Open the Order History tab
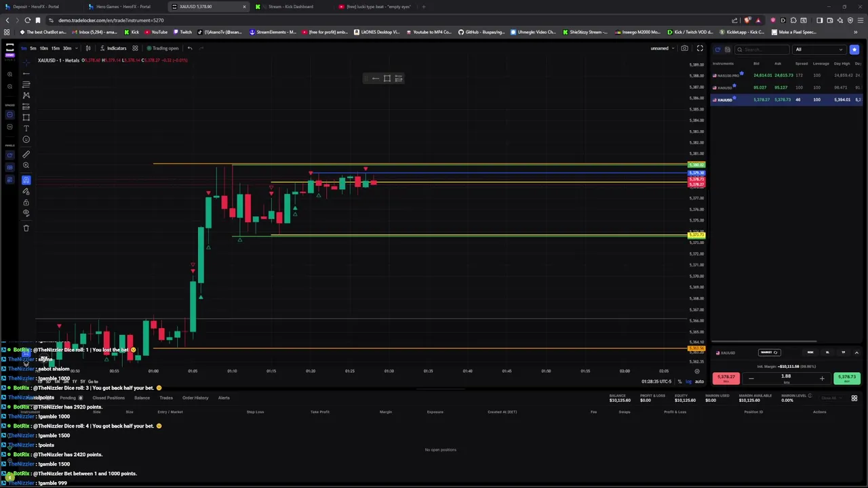This screenshot has height=488, width=868. pos(195,398)
